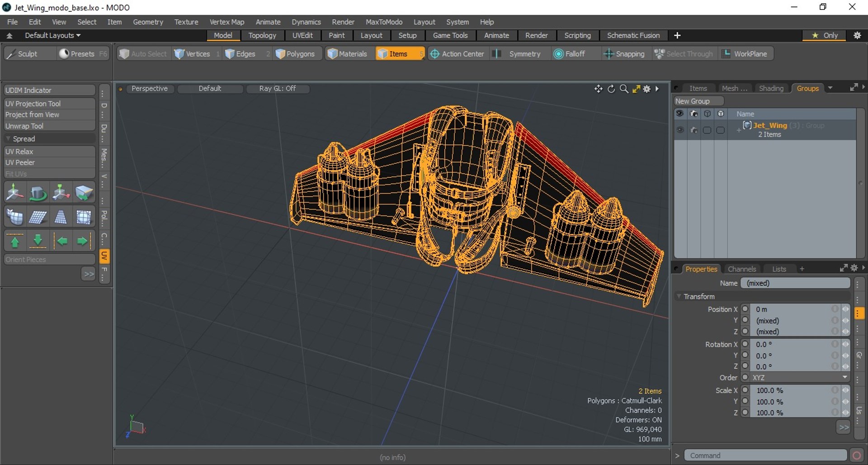Click Scale Y value stepper arrows
This screenshot has width=868, height=465.
[x=845, y=401]
